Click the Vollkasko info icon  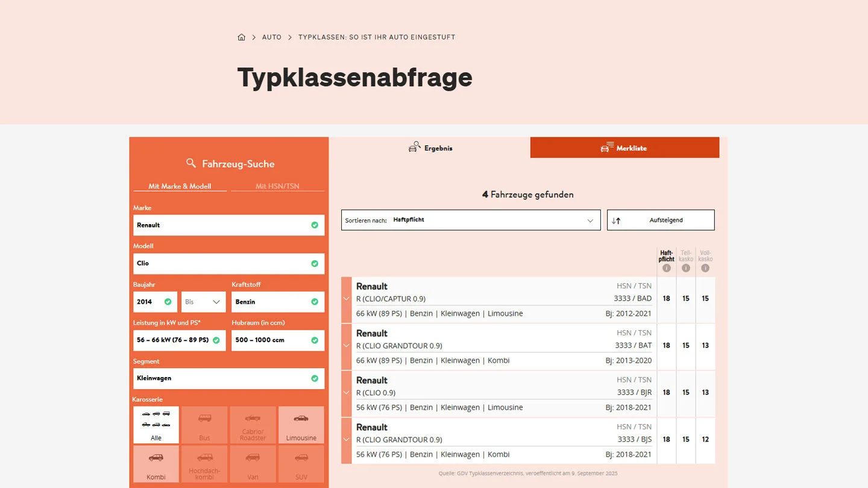coord(705,268)
